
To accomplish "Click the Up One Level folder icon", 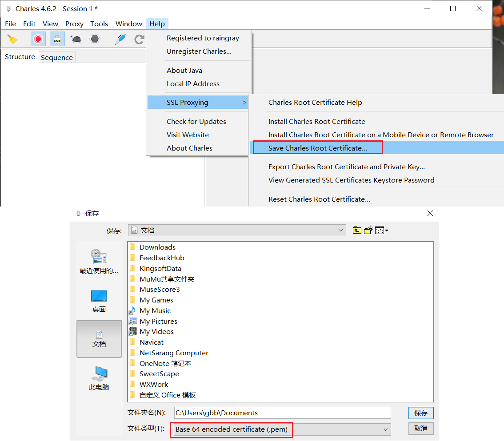I will coord(357,230).
